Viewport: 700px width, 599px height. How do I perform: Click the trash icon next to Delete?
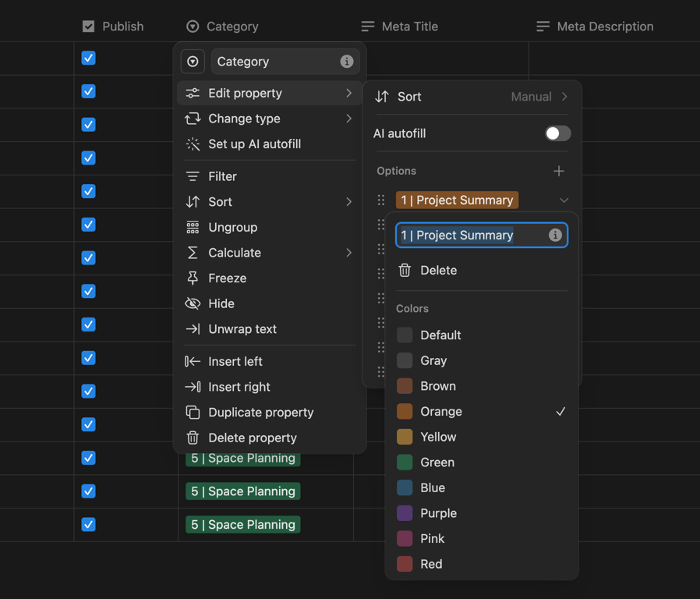(x=405, y=271)
